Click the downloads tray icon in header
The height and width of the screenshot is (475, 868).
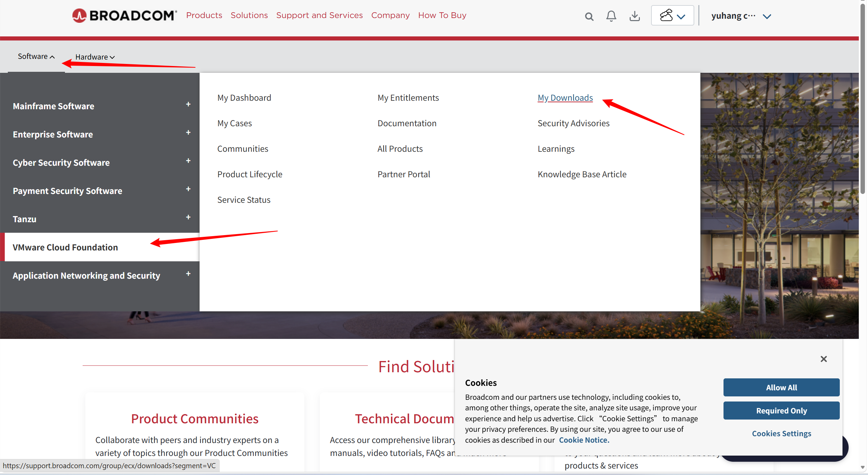click(634, 16)
